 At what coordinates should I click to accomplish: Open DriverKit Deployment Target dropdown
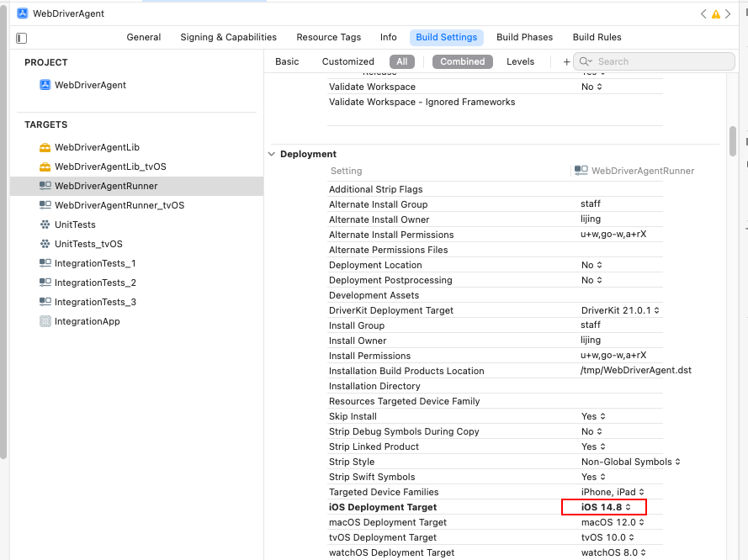[x=620, y=310]
